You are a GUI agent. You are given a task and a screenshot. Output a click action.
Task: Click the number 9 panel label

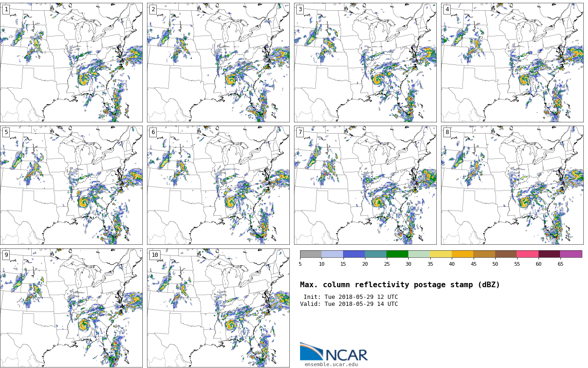[x=6, y=255]
